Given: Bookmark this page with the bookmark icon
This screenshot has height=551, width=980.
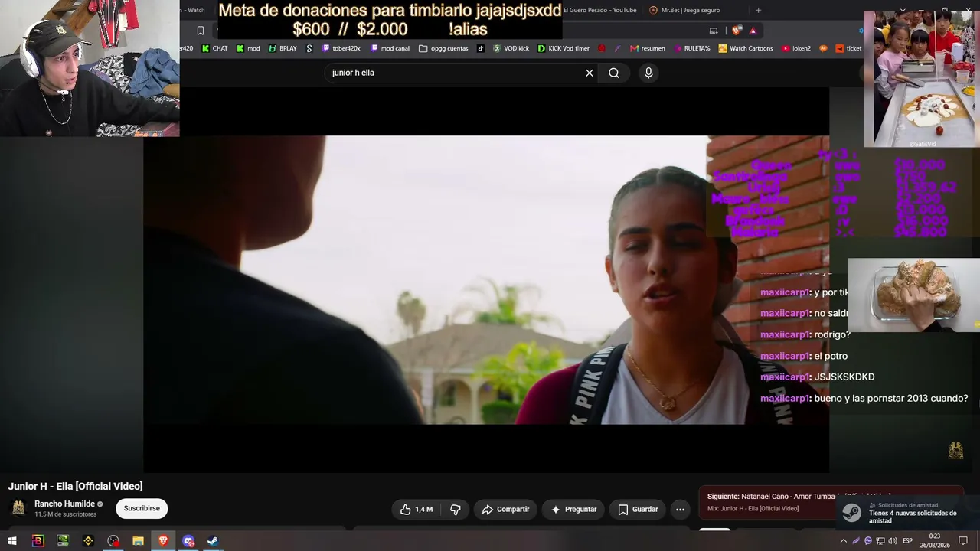Looking at the screenshot, I should 201,31.
